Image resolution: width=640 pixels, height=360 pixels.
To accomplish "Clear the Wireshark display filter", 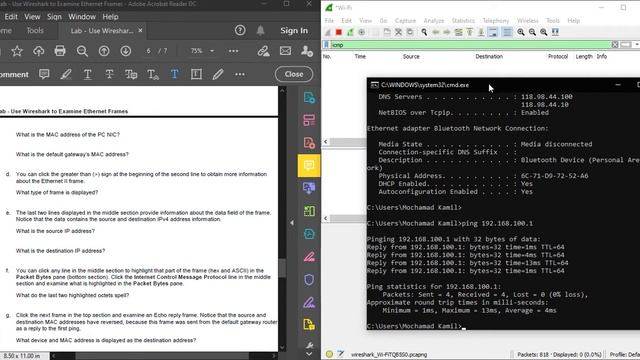I will click(x=615, y=44).
